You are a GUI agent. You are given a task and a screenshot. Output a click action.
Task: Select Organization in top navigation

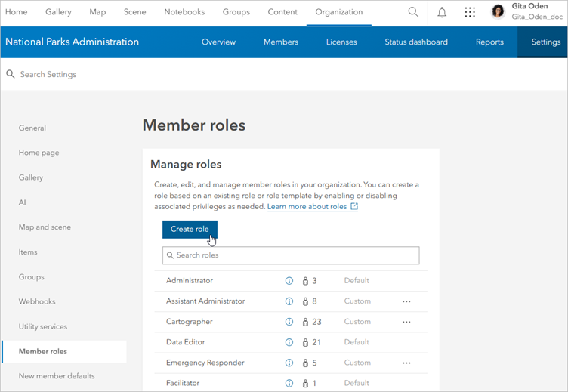[339, 12]
